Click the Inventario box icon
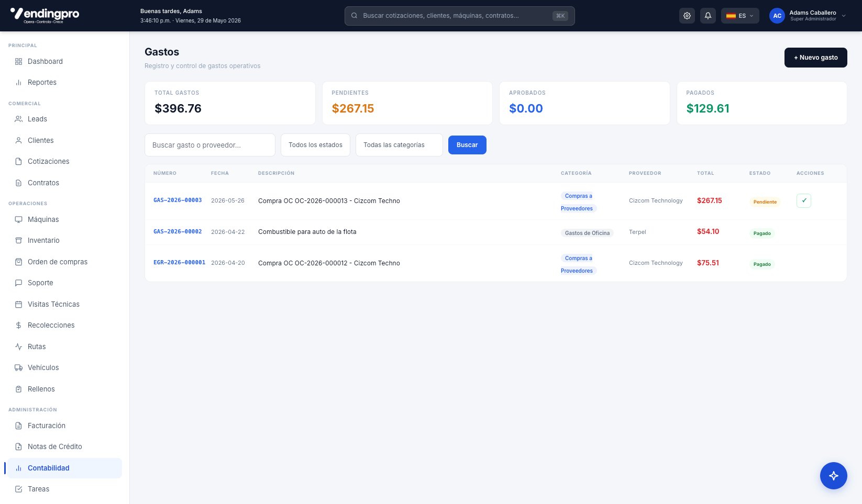Viewport: 862px width, 504px height. click(19, 240)
